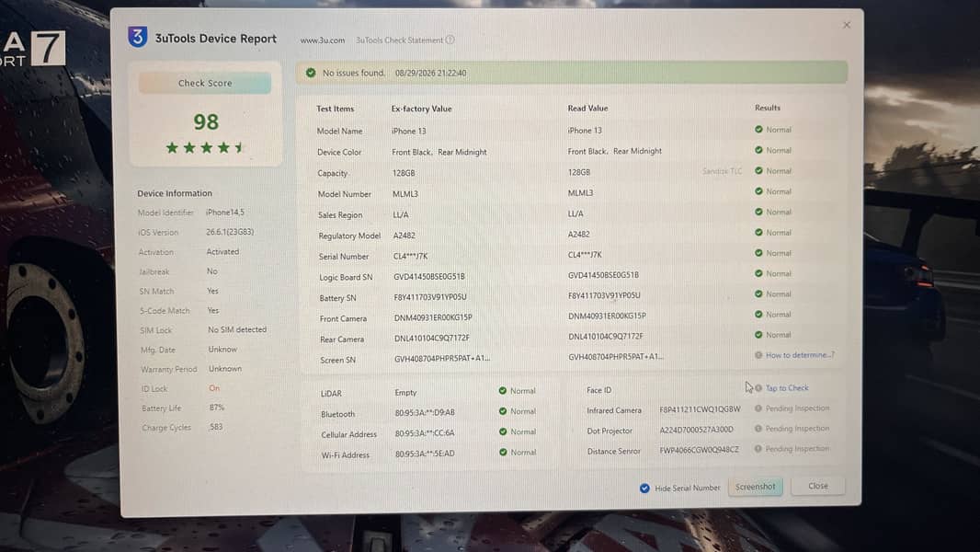The width and height of the screenshot is (980, 552).
Task: Click the Sandisk TLC label in Capacity row
Action: [x=722, y=171]
